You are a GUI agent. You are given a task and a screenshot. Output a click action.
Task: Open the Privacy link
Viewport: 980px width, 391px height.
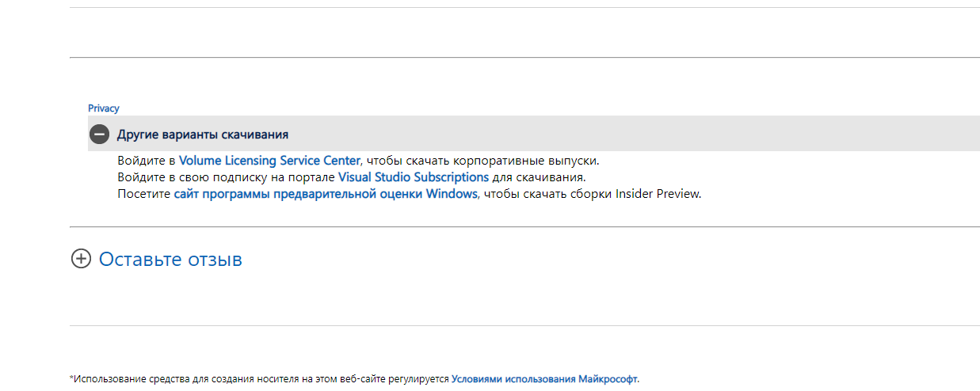click(104, 108)
